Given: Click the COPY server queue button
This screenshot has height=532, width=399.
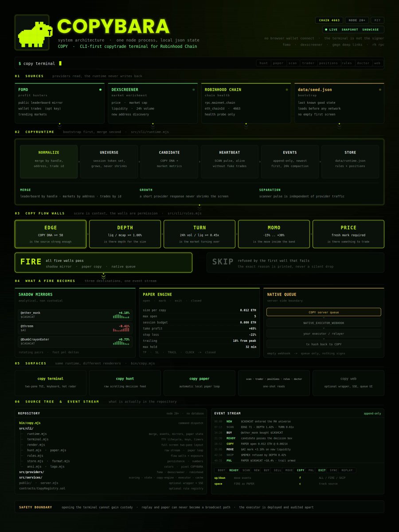Looking at the screenshot, I should click(324, 312).
